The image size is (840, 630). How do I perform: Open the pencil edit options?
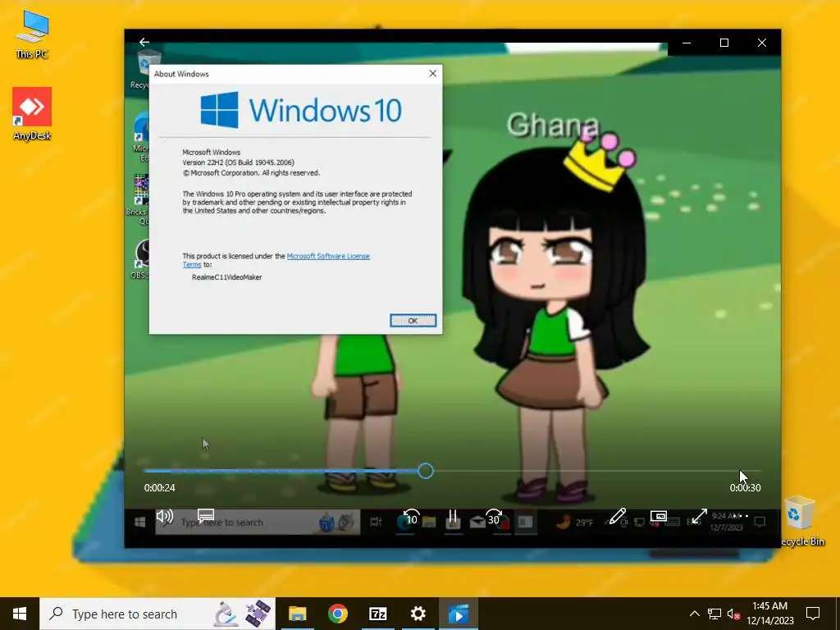click(x=617, y=517)
